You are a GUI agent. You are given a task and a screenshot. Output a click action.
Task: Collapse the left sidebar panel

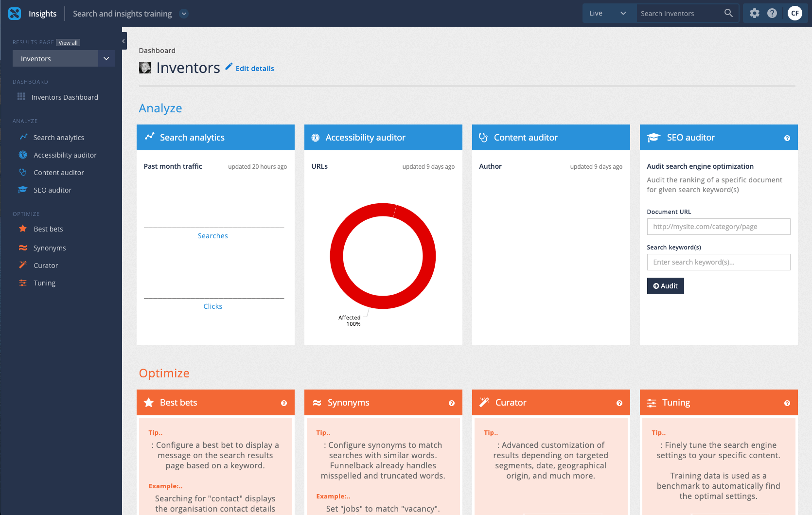[124, 41]
